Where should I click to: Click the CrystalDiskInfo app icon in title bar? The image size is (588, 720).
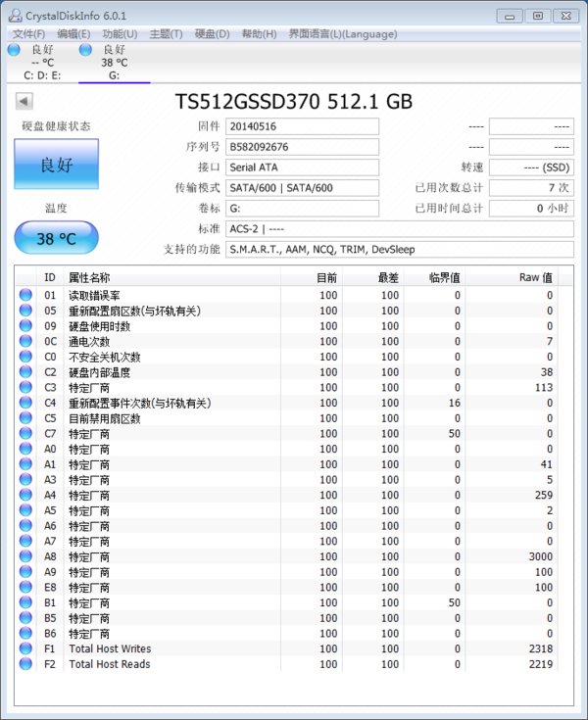click(x=15, y=15)
